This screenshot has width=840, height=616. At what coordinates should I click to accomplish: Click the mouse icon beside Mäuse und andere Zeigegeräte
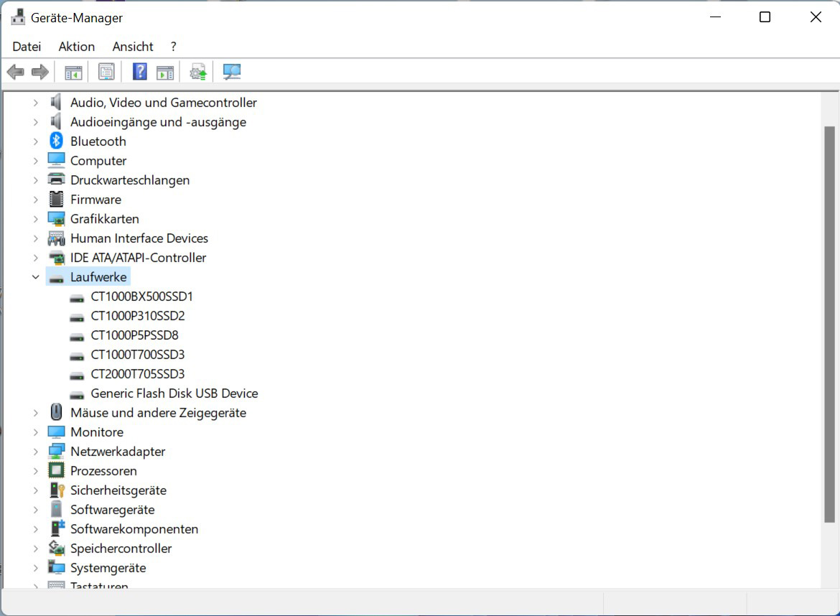coord(56,412)
